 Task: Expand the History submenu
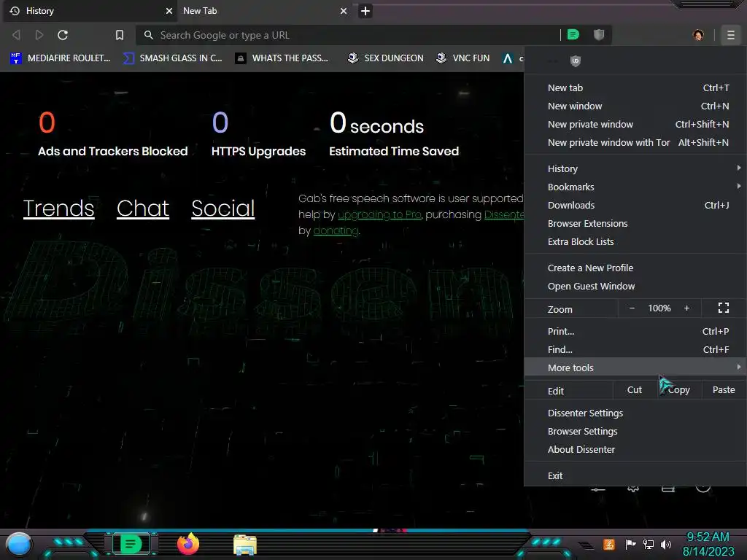tap(635, 168)
